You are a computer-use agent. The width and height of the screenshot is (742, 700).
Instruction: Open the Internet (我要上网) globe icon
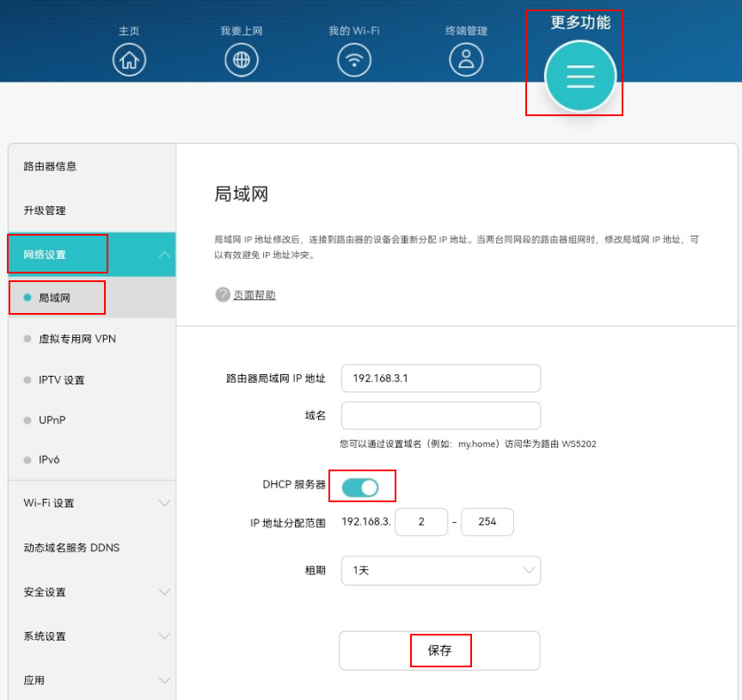(242, 59)
